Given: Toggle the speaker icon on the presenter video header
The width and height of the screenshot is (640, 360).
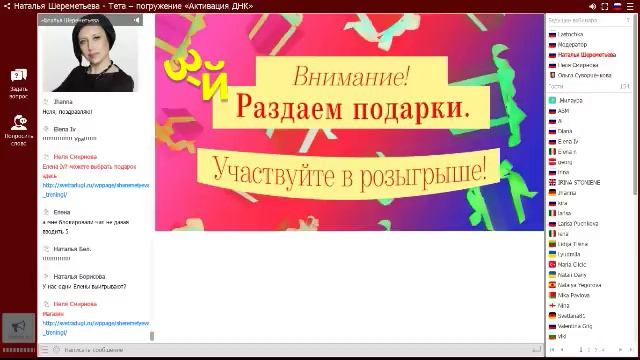Looking at the screenshot, I should pyautogui.click(x=136, y=20).
